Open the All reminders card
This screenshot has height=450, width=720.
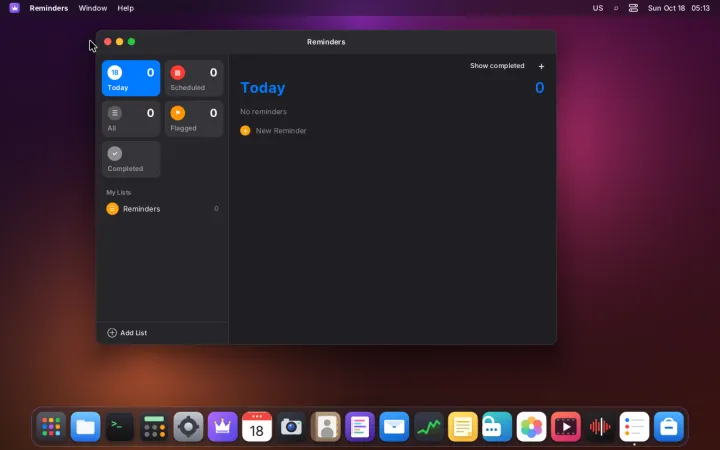[x=131, y=118]
